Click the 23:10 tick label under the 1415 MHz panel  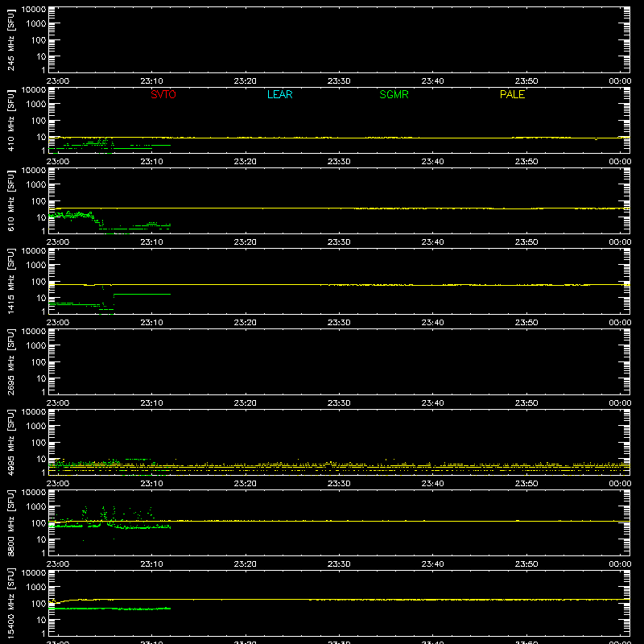(151, 323)
